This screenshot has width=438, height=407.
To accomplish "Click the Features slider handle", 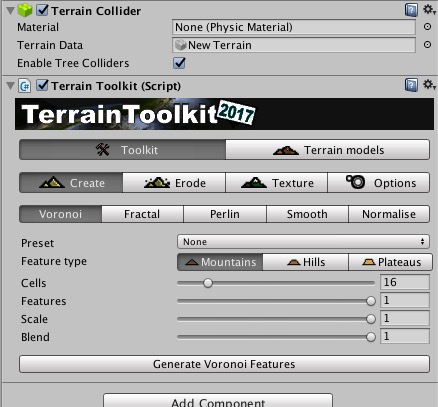I will [x=371, y=301].
